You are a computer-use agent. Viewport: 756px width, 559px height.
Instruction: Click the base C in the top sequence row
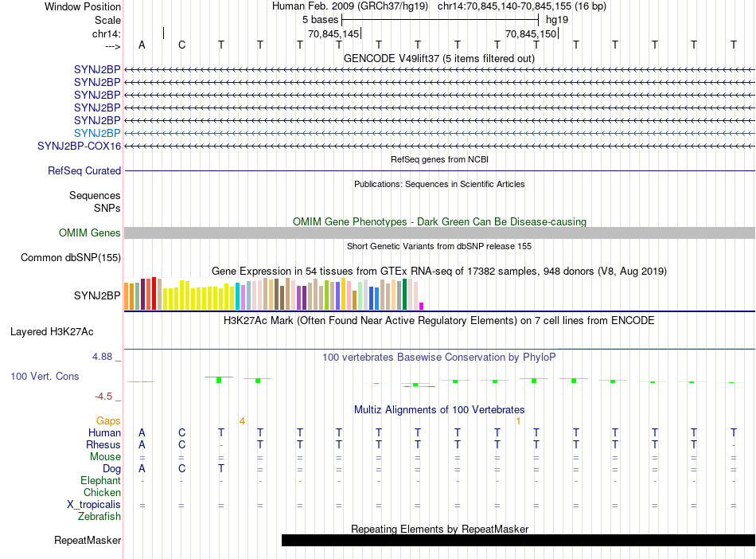tap(181, 45)
